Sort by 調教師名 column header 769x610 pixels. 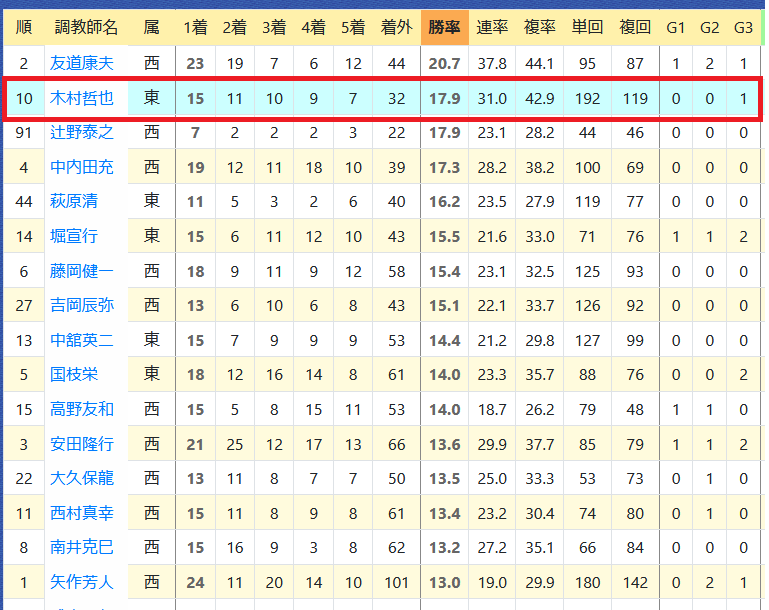click(x=86, y=27)
